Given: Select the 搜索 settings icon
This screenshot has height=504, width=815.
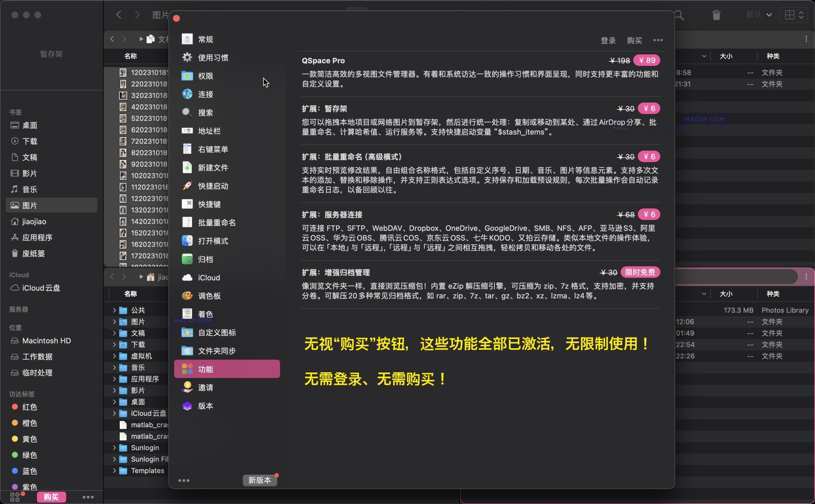Looking at the screenshot, I should click(187, 113).
